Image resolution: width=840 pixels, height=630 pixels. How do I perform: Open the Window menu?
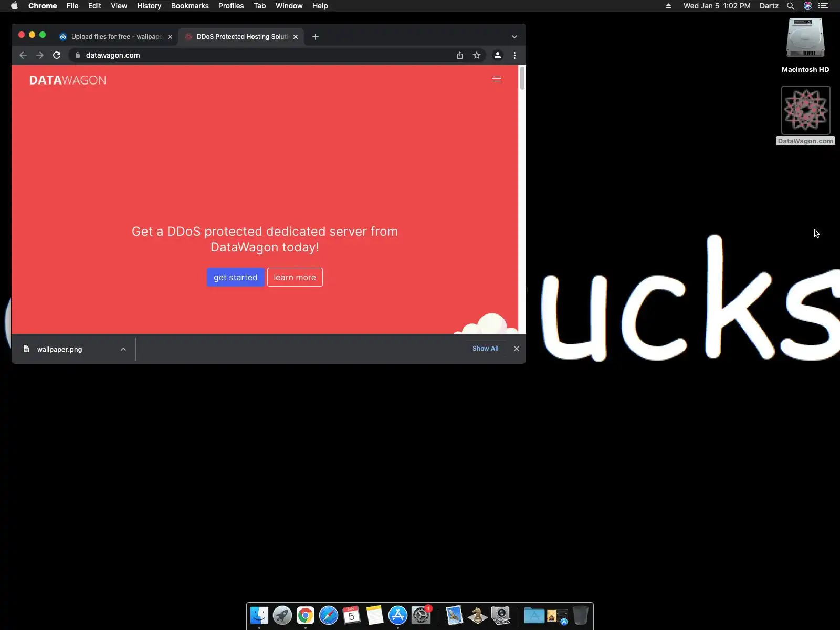(289, 6)
